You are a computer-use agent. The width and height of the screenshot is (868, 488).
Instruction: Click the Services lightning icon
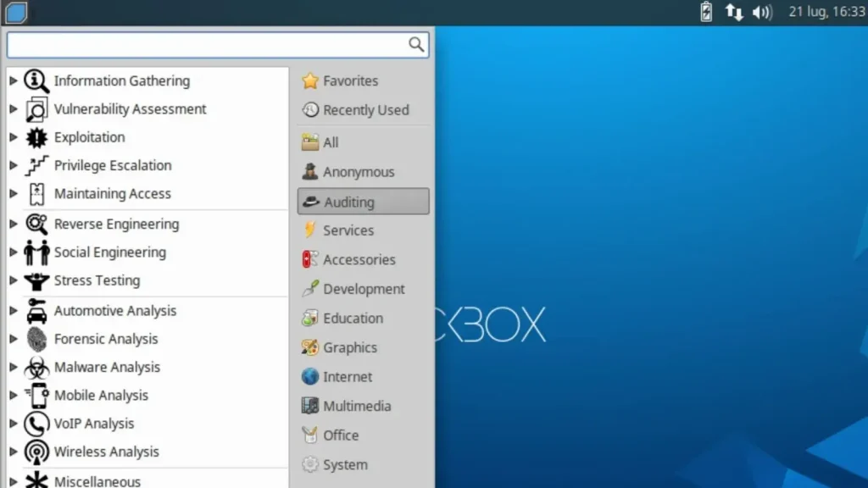click(310, 230)
